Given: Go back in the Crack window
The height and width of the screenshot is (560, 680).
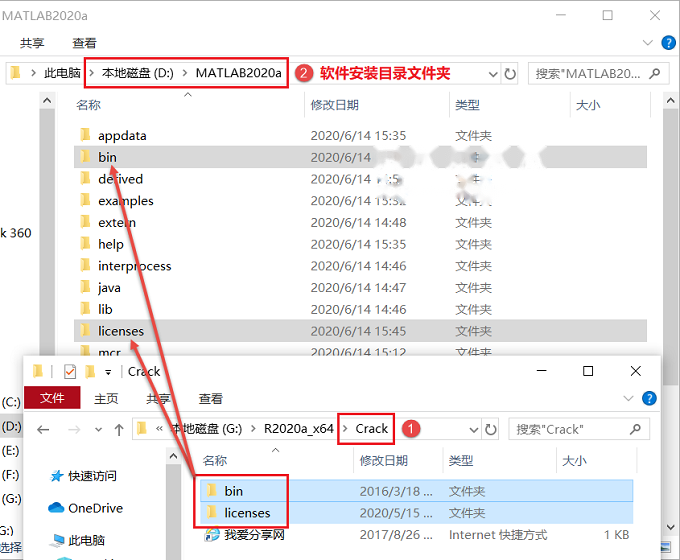Looking at the screenshot, I should pyautogui.click(x=43, y=429).
